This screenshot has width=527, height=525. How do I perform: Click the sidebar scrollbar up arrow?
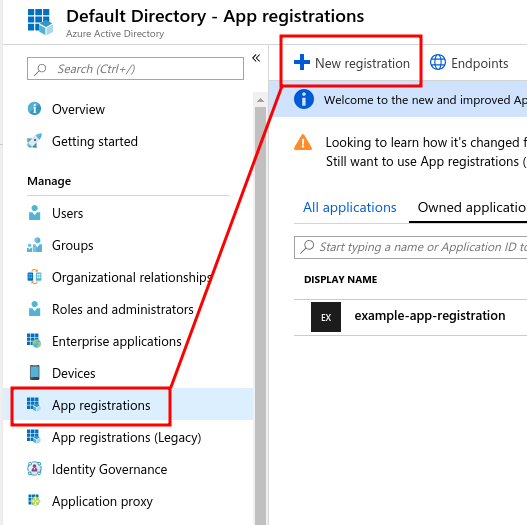(260, 100)
